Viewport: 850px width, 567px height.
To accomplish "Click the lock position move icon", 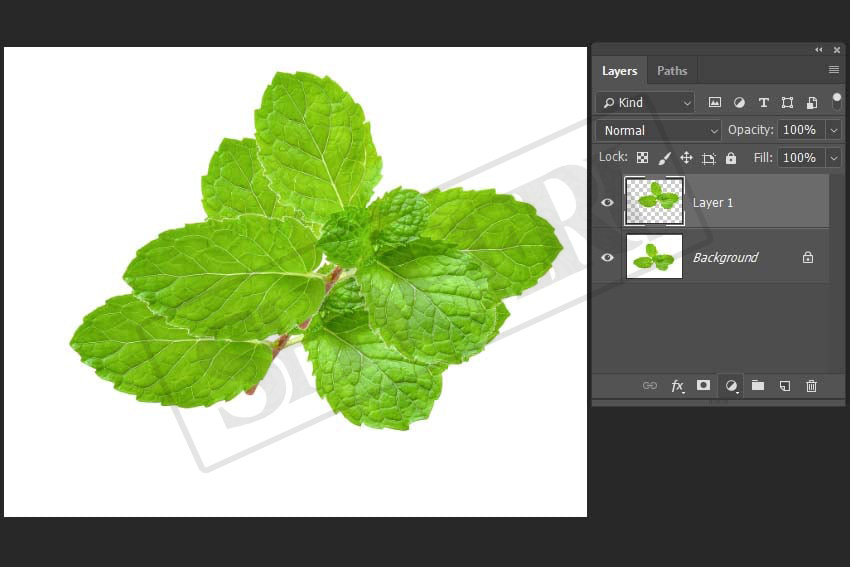I will (x=686, y=158).
